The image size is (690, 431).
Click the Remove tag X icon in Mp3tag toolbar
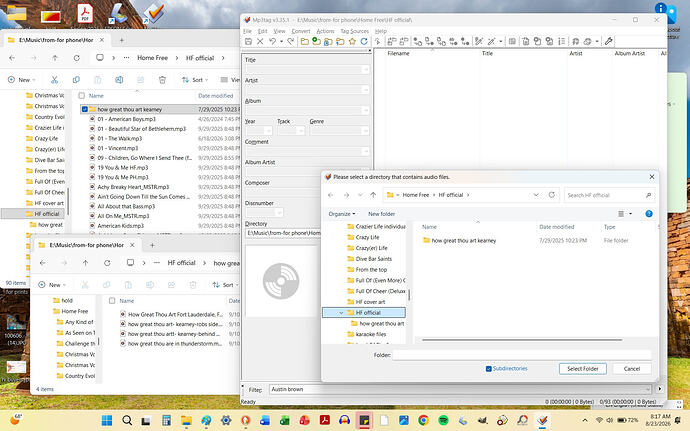point(260,41)
